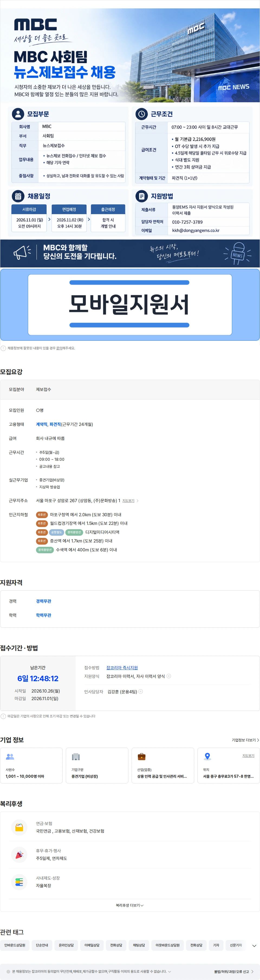
Task: Click the 연금·보험 folder icon
Action: [19, 827]
